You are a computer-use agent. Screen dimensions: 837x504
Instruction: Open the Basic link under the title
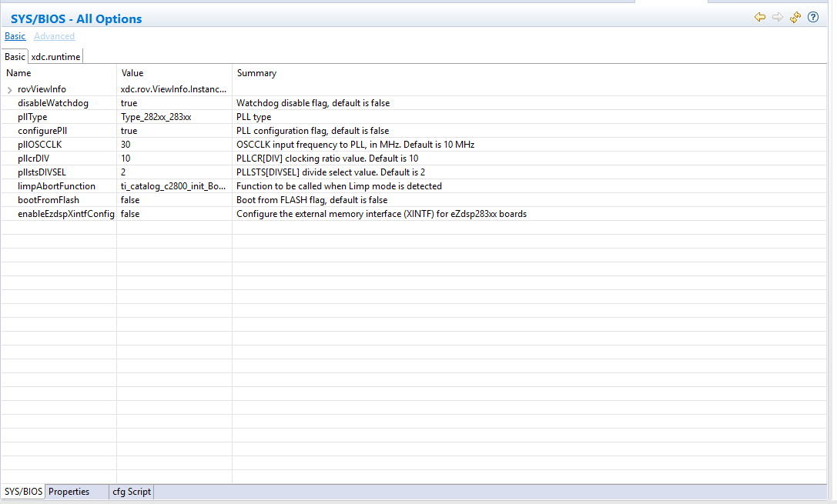[x=15, y=35]
